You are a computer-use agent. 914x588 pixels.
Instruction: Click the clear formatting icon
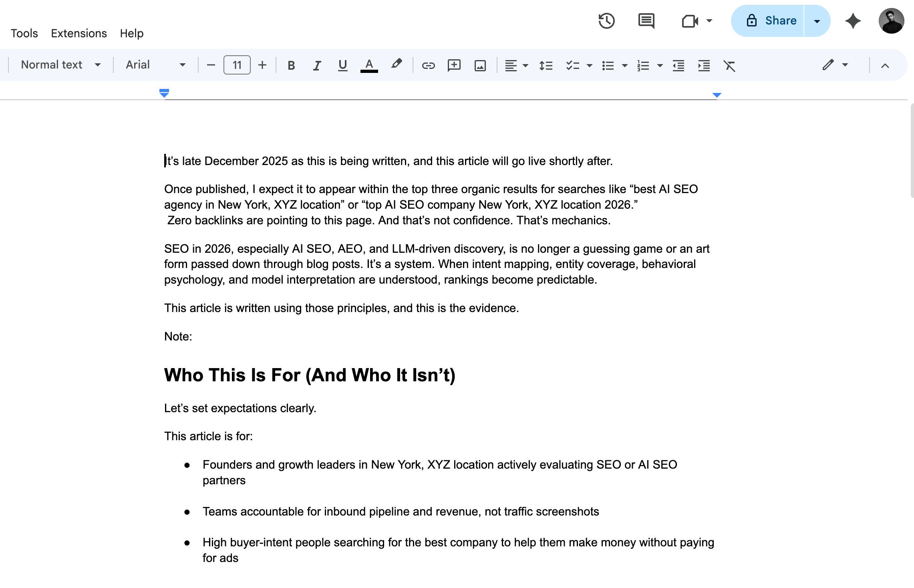(x=729, y=65)
